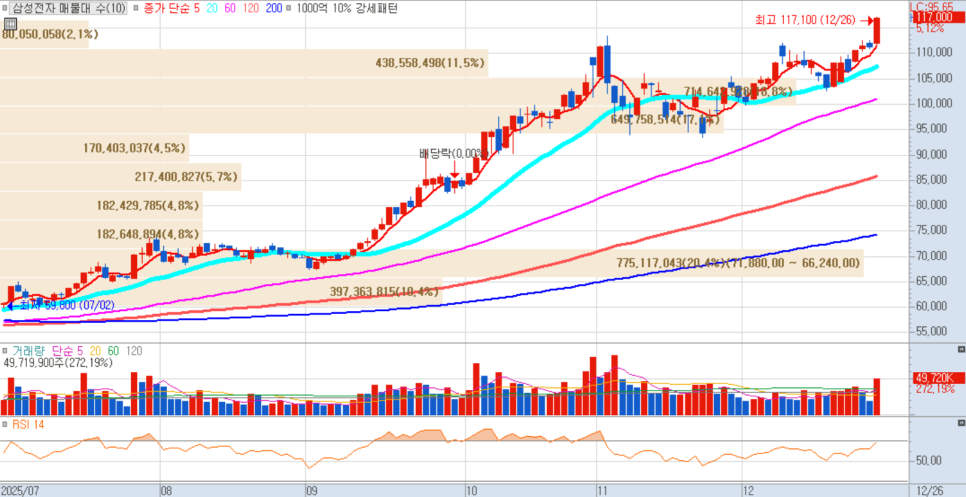Click the 649,758,514 volume profile label
This screenshot has width=966, height=497.
click(664, 120)
